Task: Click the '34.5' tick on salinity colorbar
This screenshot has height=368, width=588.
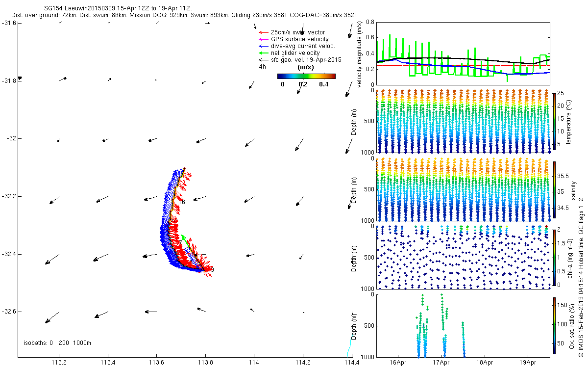Action: [x=563, y=209]
